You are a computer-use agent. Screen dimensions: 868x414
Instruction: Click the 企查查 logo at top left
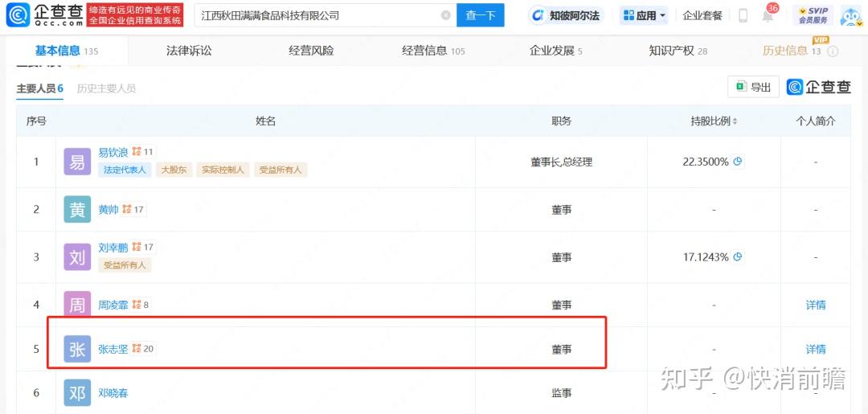click(x=44, y=15)
